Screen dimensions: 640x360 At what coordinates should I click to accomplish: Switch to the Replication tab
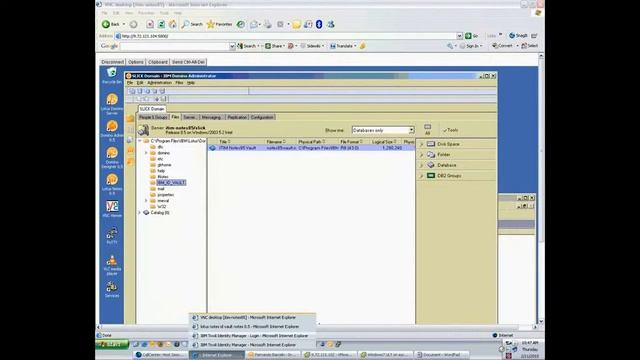tap(237, 117)
